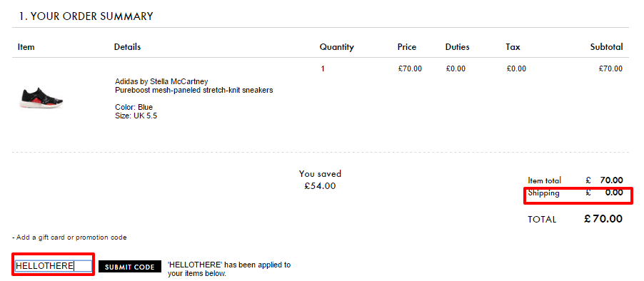Click the Item total £70.00 row
This screenshot has height=281, width=644.
[x=575, y=180]
